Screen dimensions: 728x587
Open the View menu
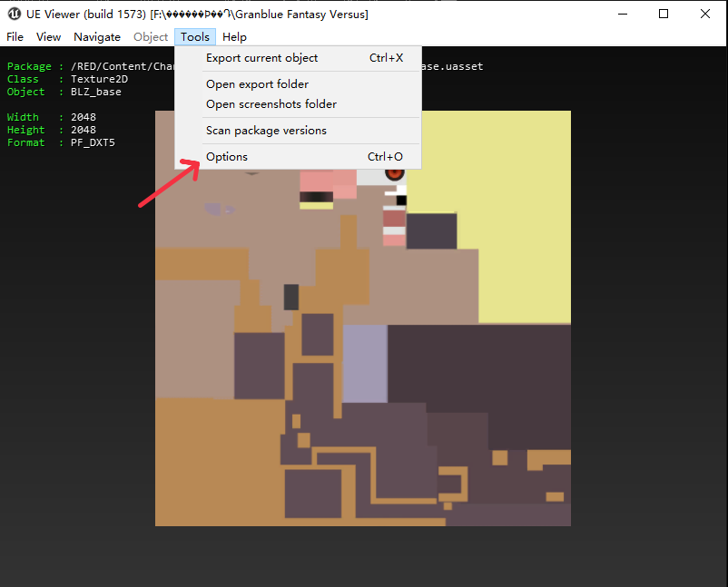pyautogui.click(x=48, y=36)
